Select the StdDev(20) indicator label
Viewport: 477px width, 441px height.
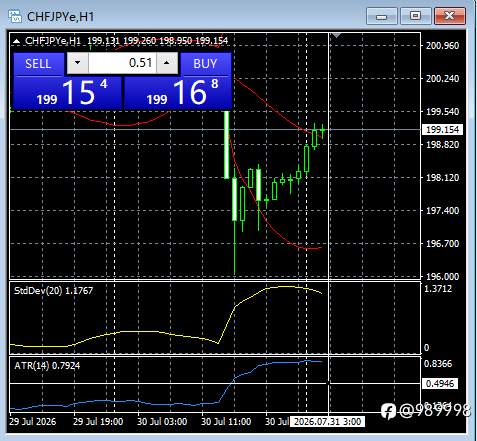(x=53, y=291)
